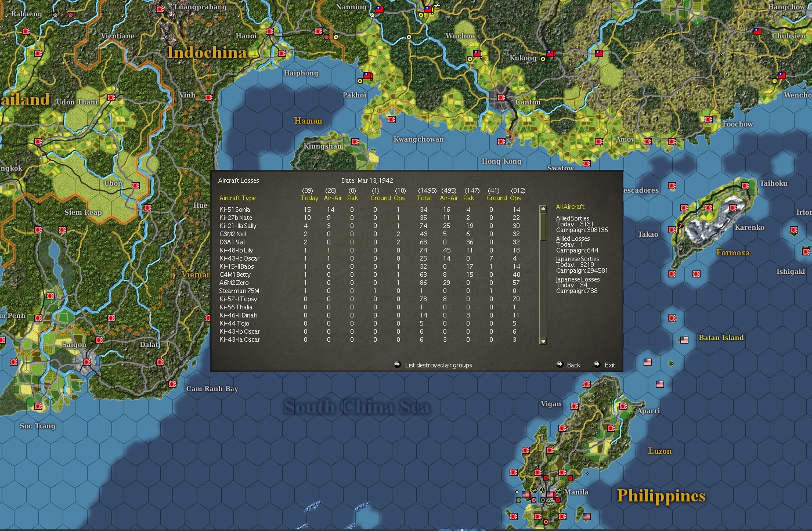Select the G4M1 Betty row
This screenshot has height=531, width=812.
click(x=370, y=274)
